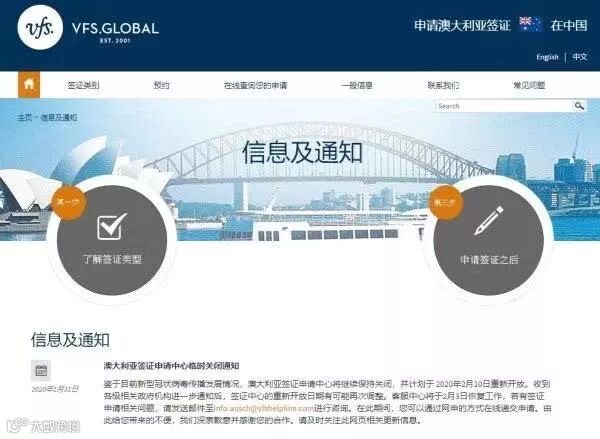Click the search magnifier icon

point(579,106)
